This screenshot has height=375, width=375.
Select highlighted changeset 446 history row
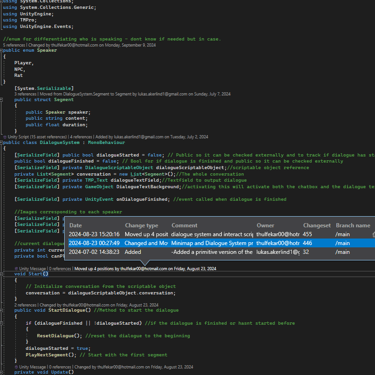pos(221,243)
